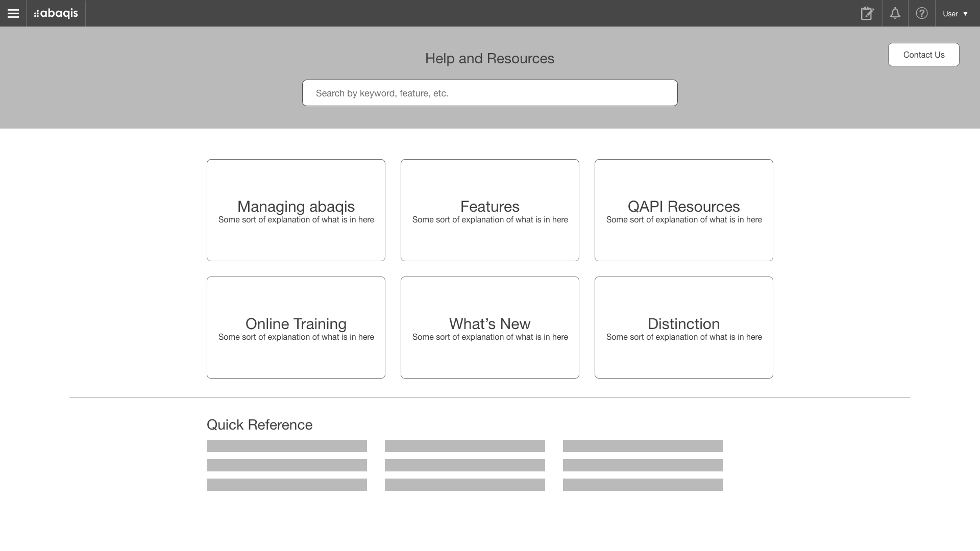View notifications via the bell icon
The height and width of the screenshot is (551, 980).
(895, 13)
